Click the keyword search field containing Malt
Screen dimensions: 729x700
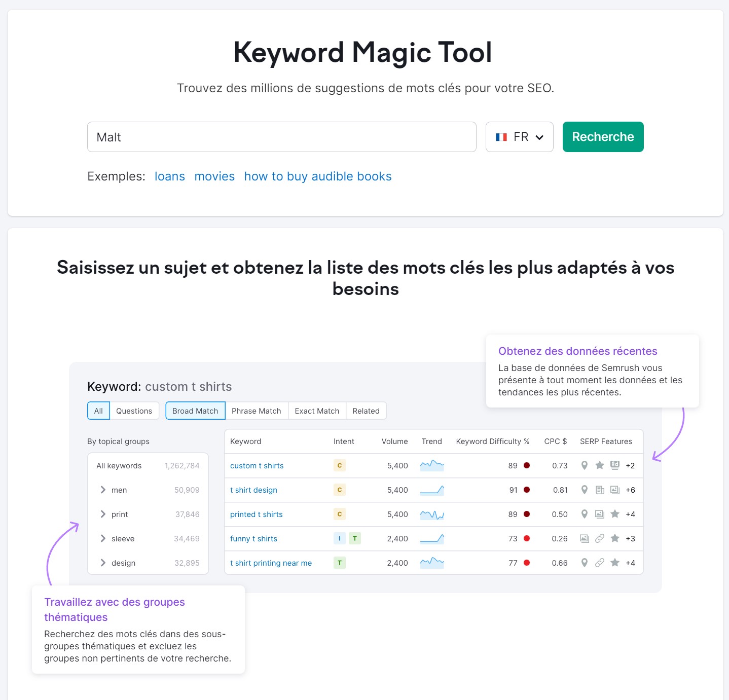coord(282,137)
